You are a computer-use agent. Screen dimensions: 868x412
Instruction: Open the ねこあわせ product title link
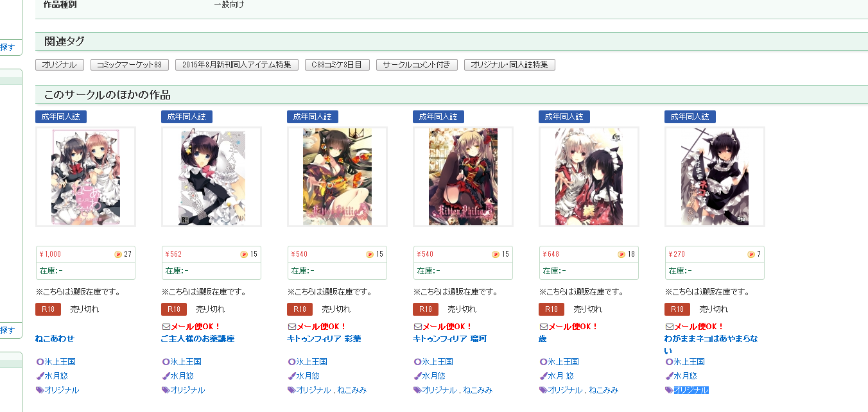click(55, 339)
